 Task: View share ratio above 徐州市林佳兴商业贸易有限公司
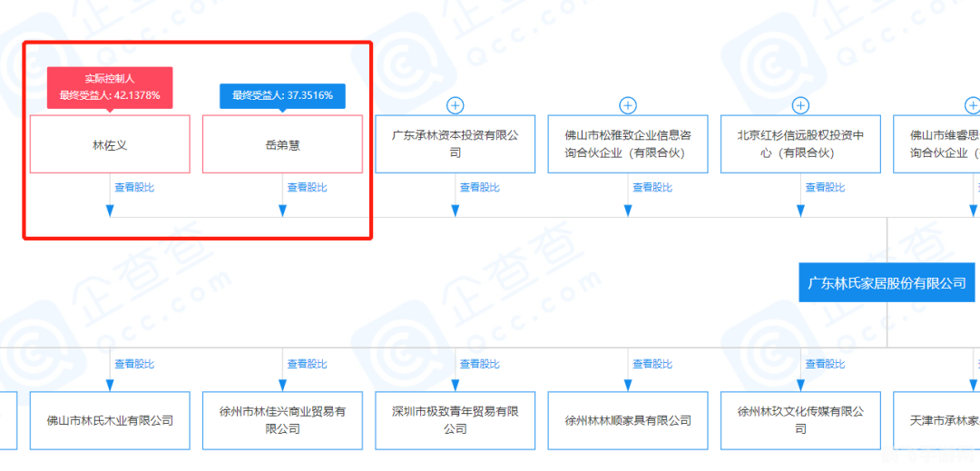(307, 364)
